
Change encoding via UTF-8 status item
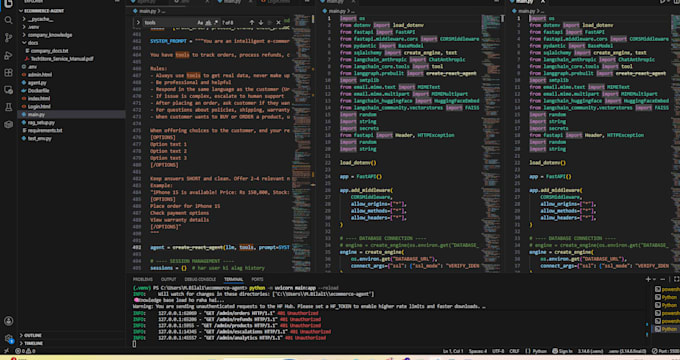pyautogui.click(x=498, y=351)
